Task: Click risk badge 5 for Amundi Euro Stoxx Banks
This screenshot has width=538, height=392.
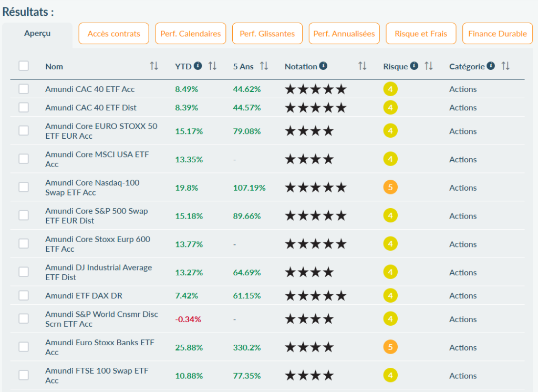Action: click(390, 347)
